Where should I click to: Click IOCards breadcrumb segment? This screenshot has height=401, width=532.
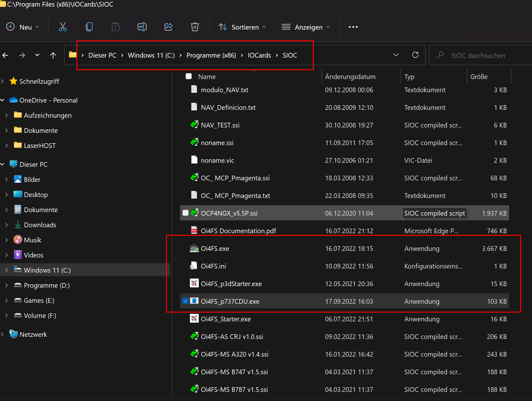tap(259, 55)
